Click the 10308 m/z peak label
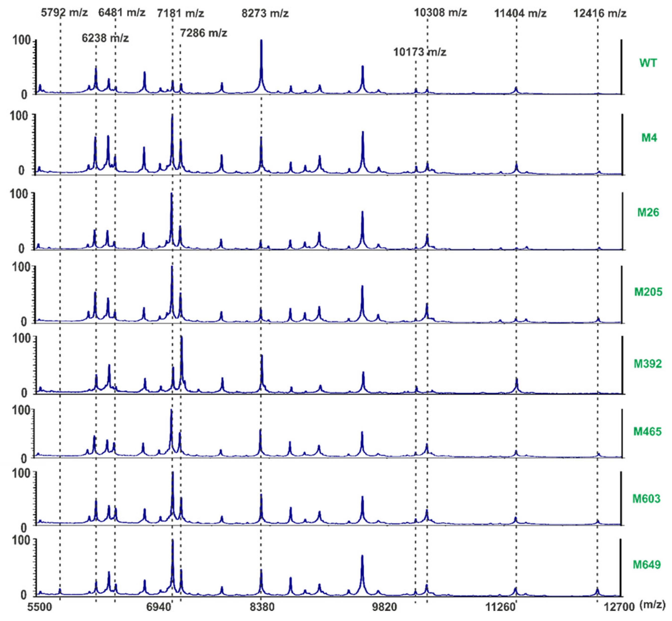 click(440, 13)
